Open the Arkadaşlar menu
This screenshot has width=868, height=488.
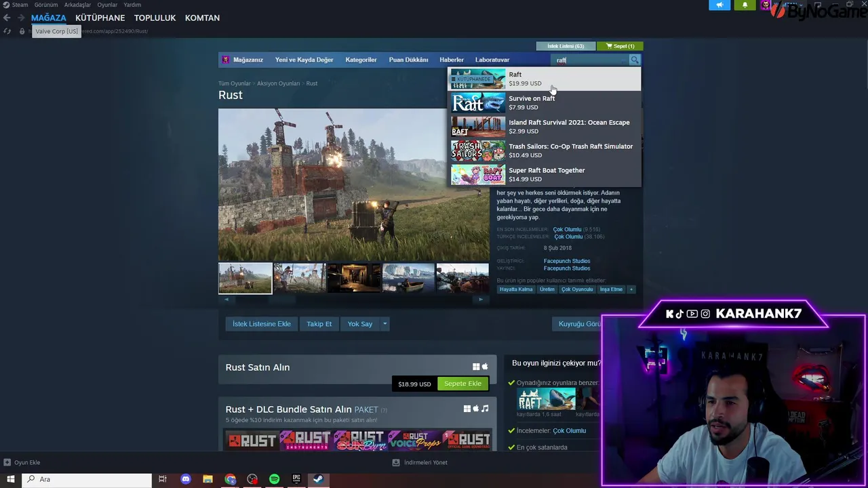77,5
